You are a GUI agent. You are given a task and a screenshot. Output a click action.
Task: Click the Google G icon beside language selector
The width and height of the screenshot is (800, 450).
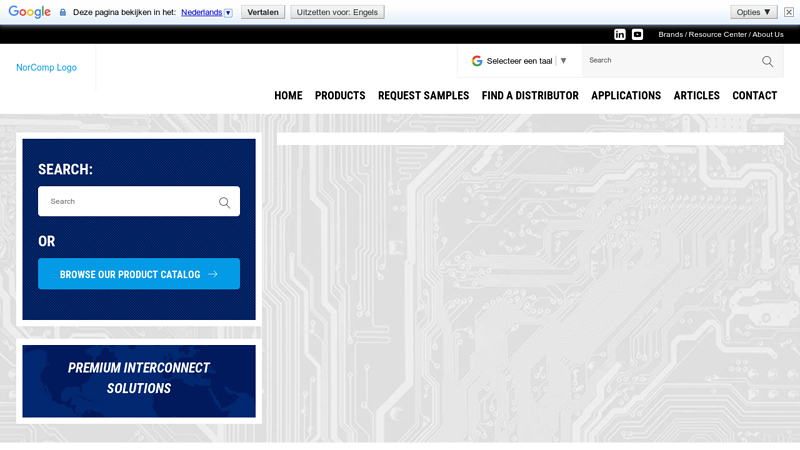[x=477, y=61]
